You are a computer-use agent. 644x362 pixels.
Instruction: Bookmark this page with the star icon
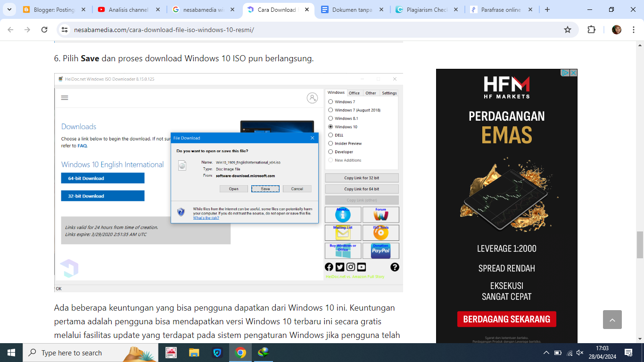[568, 30]
